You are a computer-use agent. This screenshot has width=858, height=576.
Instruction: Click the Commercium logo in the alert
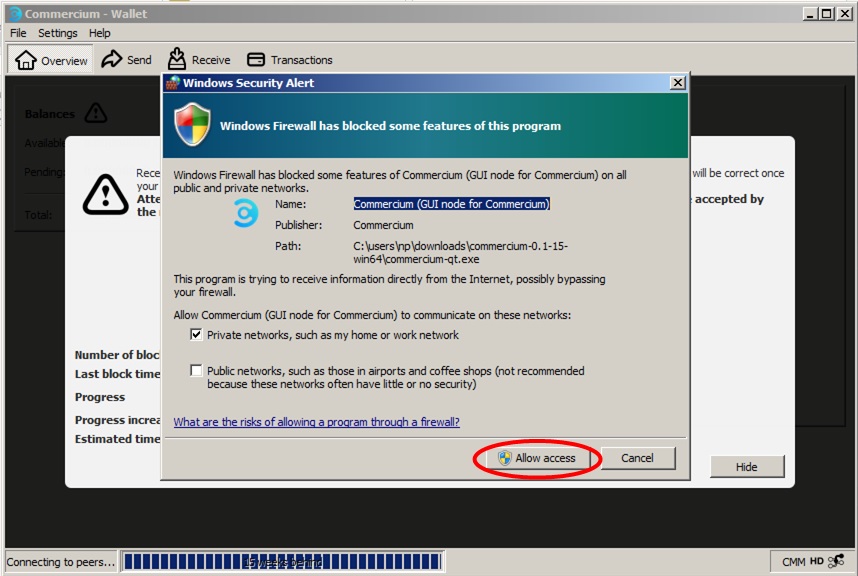coord(246,213)
